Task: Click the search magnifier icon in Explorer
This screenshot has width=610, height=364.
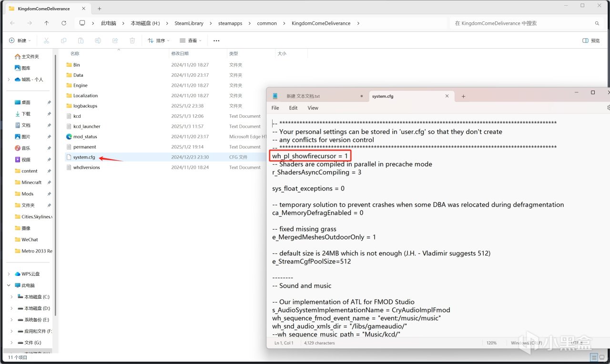Action: (x=597, y=23)
